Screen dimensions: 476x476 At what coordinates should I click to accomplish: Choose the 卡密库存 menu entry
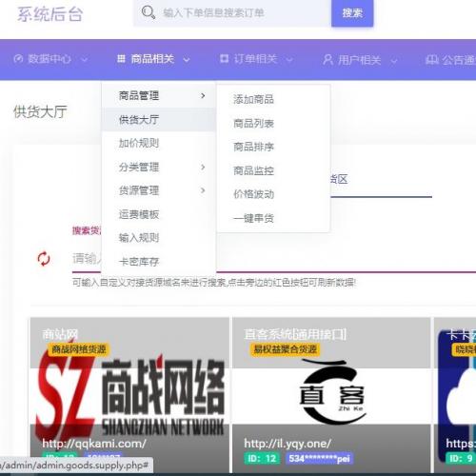[139, 262]
